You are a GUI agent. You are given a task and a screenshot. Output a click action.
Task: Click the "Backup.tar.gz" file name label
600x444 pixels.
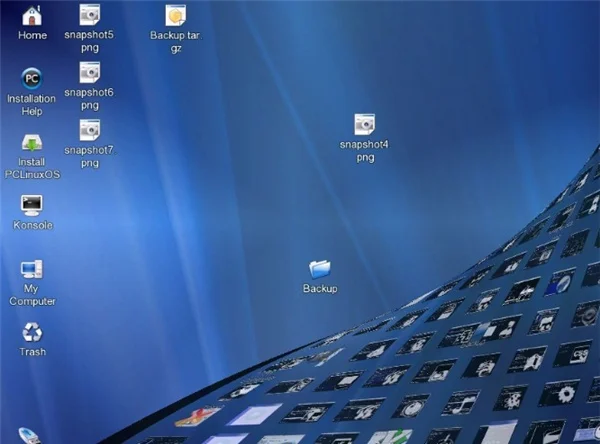pos(176,42)
